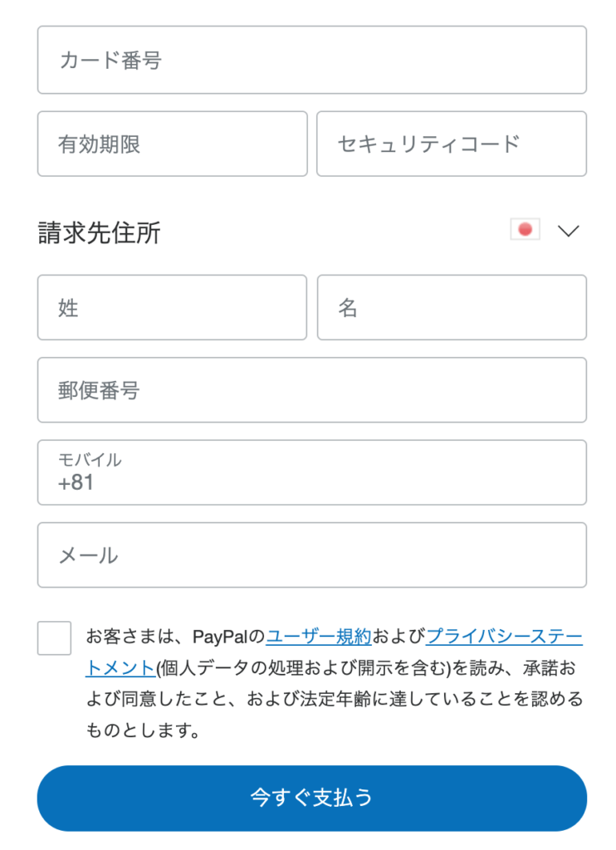The width and height of the screenshot is (616, 850).
Task: Tick the PayPal agreement consent checkbox
Action: 54,638
